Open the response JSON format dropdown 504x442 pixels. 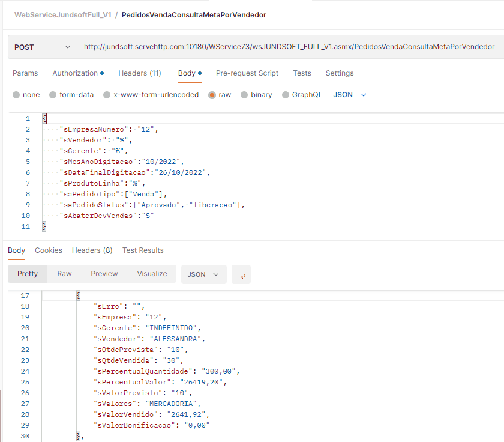click(x=203, y=274)
